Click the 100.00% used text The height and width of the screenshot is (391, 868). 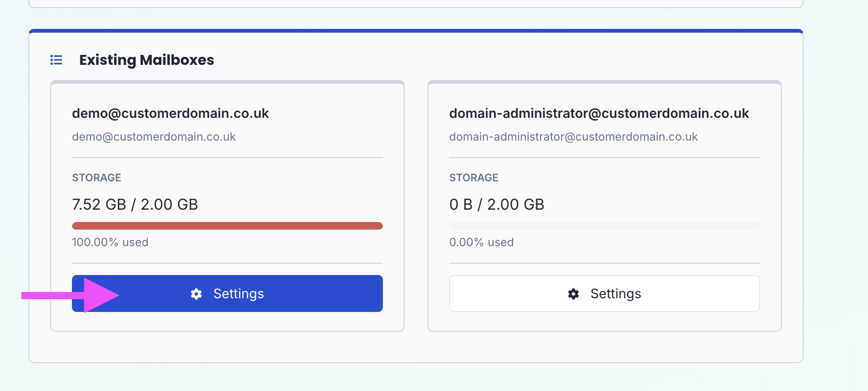(110, 242)
